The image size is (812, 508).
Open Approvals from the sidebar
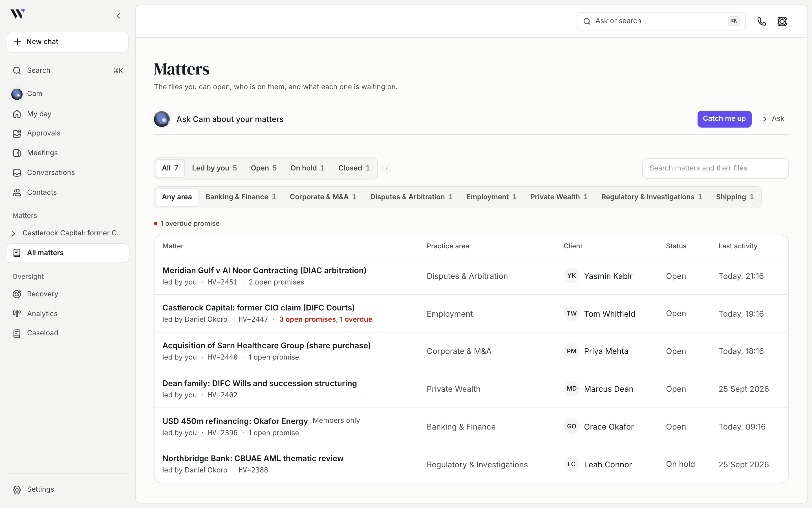point(67,133)
